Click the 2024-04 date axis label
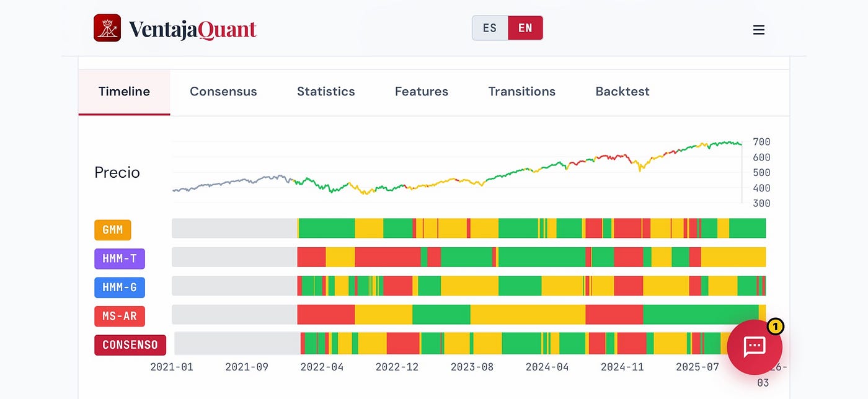 (x=547, y=367)
